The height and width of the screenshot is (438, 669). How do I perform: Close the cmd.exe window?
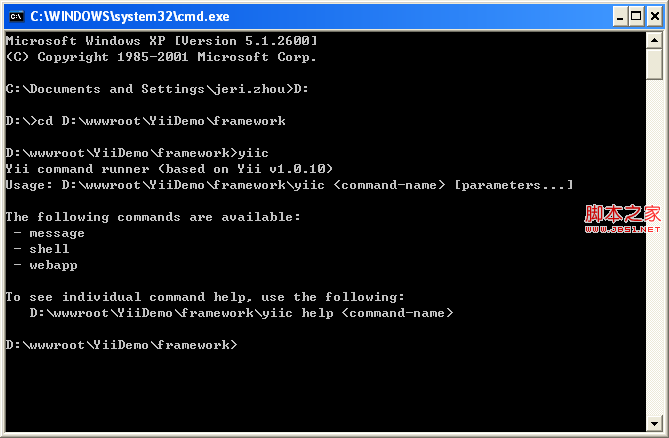tap(654, 16)
